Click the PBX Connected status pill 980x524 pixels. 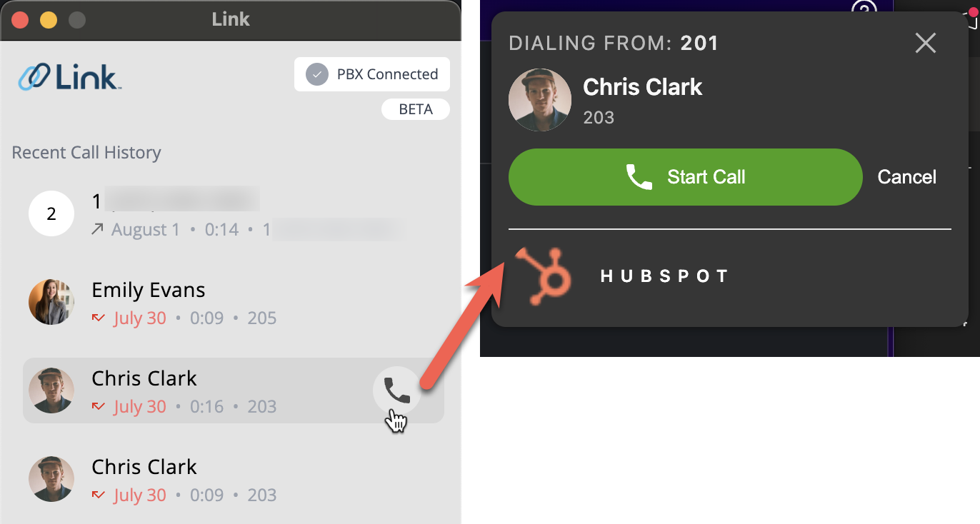372,74
